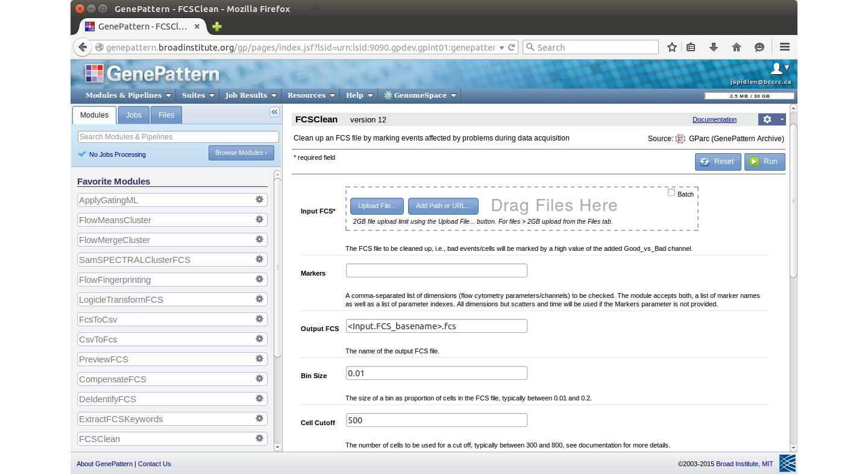Open Firefox downloads arrow icon
The height and width of the screenshot is (474, 868).
click(714, 47)
